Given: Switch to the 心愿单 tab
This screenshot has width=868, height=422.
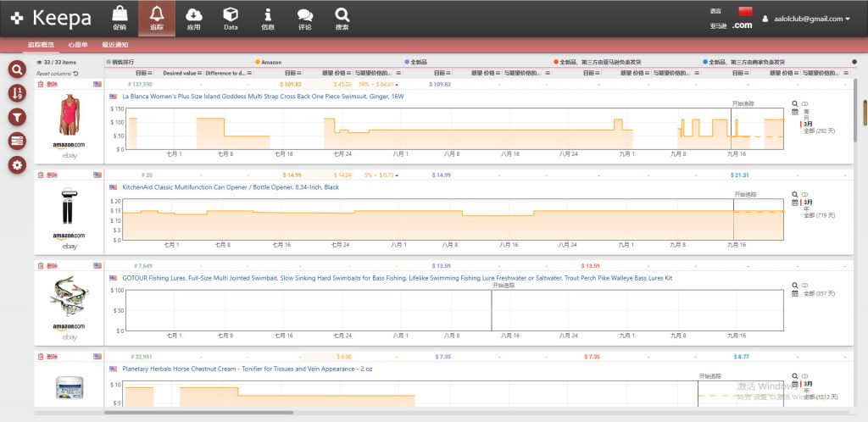Looking at the screenshot, I should (x=77, y=45).
